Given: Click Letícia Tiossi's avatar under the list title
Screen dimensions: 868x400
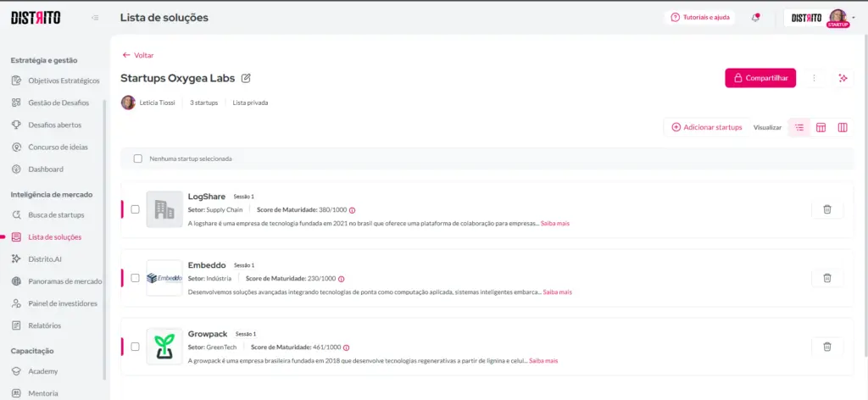Looking at the screenshot, I should coord(128,103).
